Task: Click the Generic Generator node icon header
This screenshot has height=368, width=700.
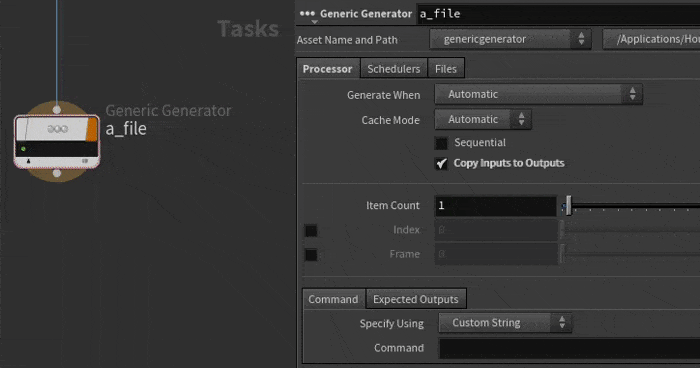Action: tap(57, 129)
